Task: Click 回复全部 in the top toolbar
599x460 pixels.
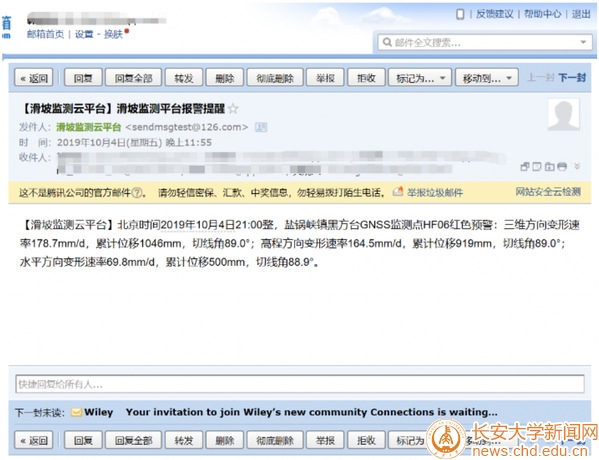Action: 133,78
